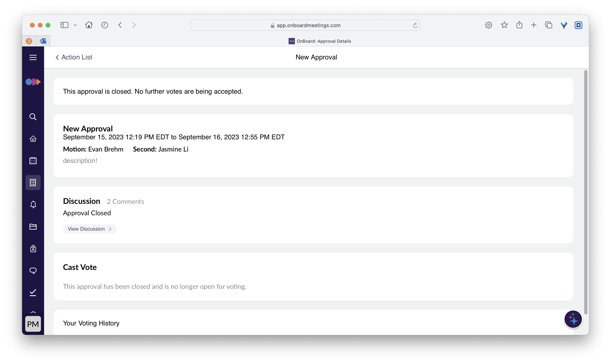Screen dimensions: 611x364
Task: Open the checkmark tasks sidebar icon
Action: tap(33, 292)
